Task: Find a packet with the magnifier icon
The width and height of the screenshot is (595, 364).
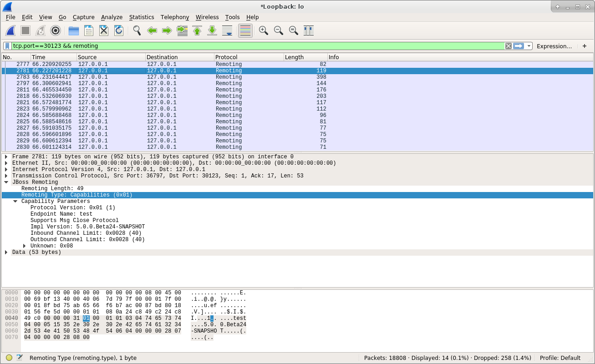Action: [137, 30]
